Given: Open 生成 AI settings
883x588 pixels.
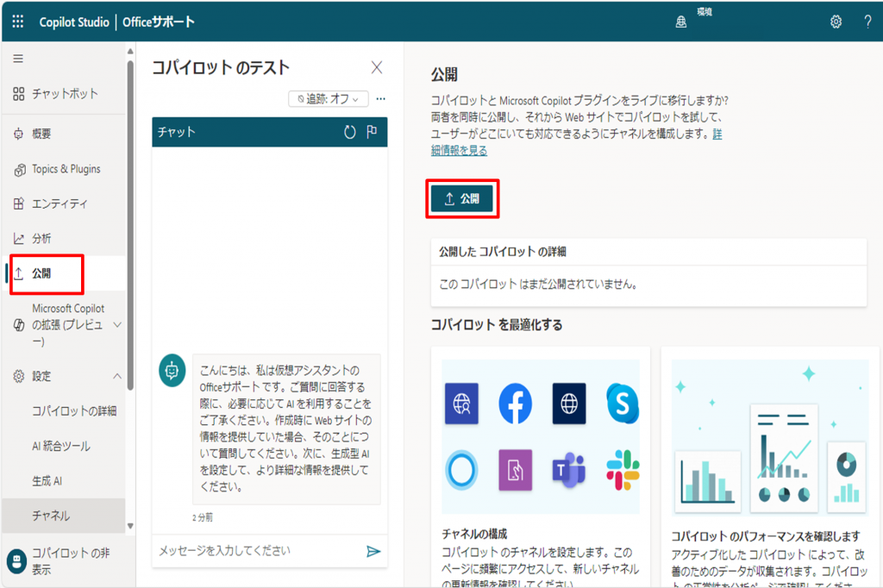Looking at the screenshot, I should pyautogui.click(x=47, y=481).
